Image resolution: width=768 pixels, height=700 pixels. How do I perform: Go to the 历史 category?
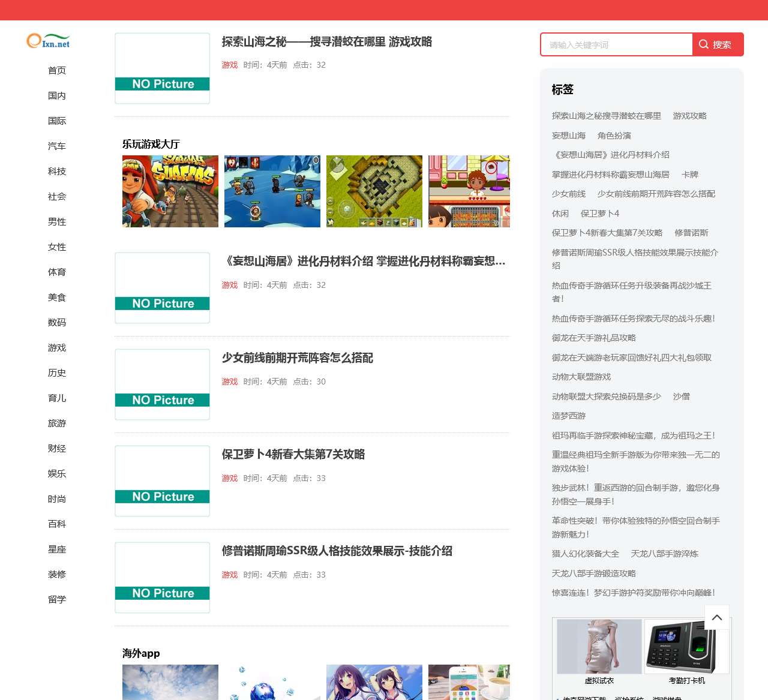[57, 372]
